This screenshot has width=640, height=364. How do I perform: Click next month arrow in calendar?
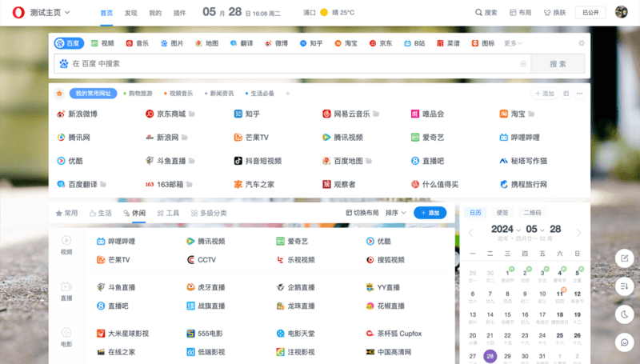(578, 233)
